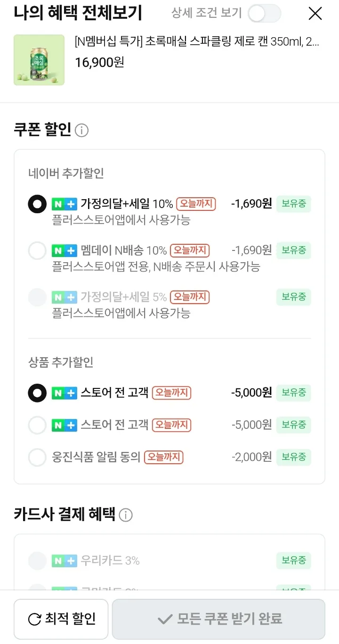Close the 나의 혜택 전체보기 panel
Image resolution: width=339 pixels, height=644 pixels.
(x=315, y=14)
